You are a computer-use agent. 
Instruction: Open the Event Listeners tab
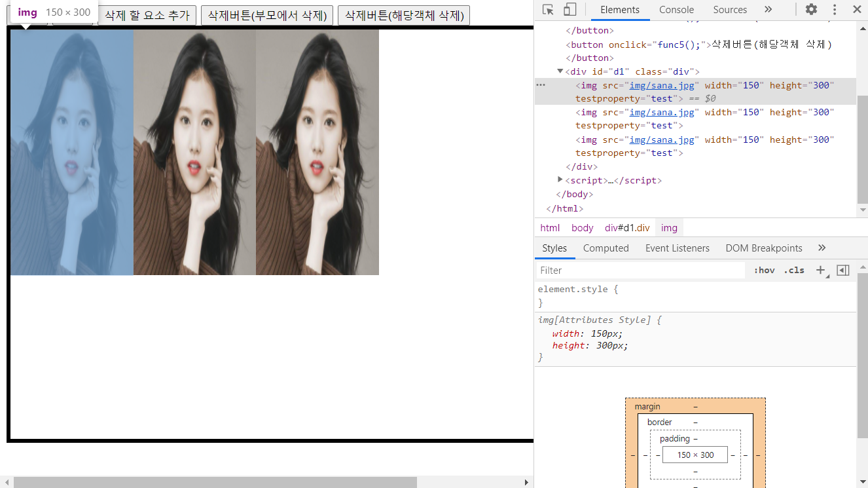(x=678, y=248)
